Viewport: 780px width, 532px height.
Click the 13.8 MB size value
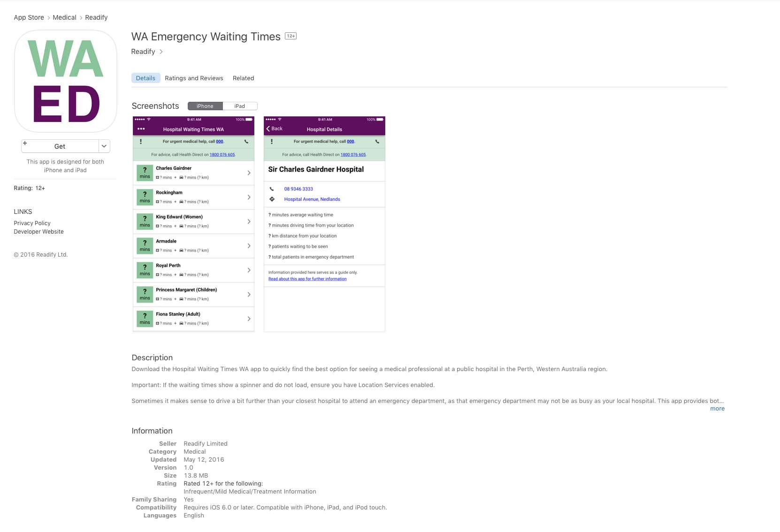[196, 476]
